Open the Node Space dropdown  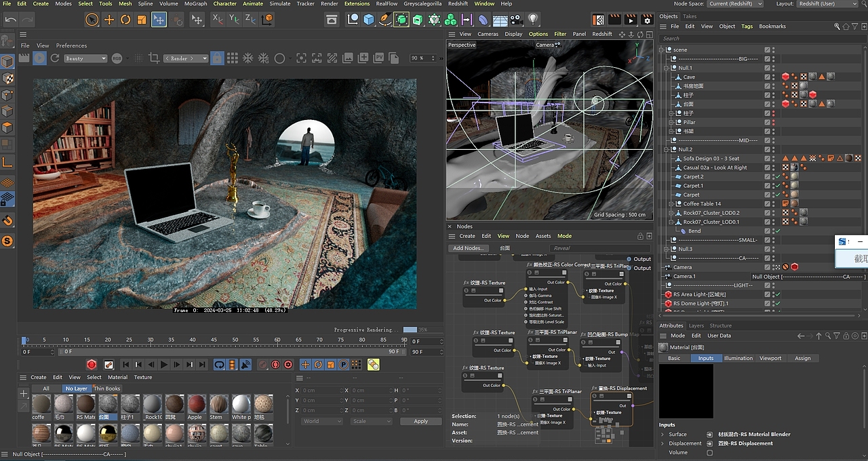coord(737,4)
